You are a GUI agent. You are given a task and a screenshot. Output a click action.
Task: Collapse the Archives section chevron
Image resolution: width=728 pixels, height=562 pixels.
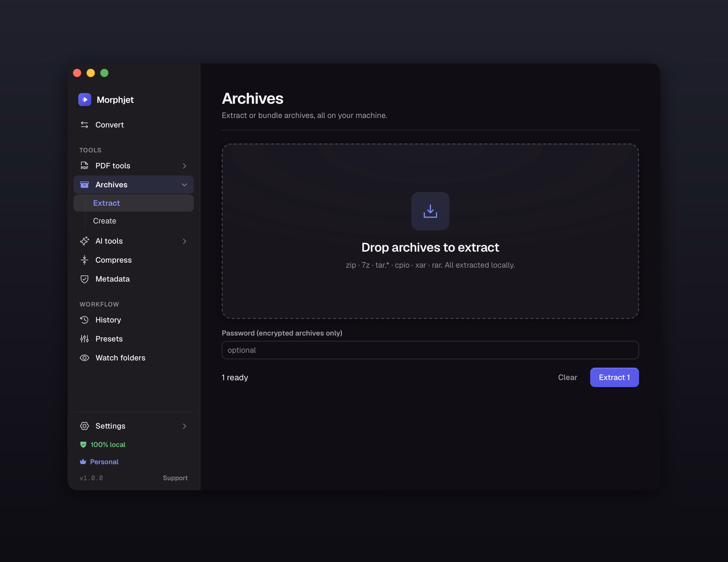(x=184, y=185)
